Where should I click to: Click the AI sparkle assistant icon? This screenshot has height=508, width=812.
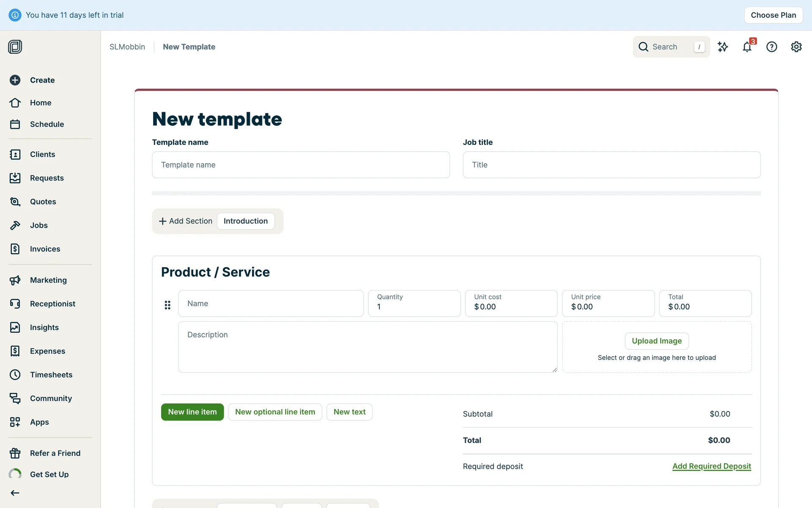(723, 47)
